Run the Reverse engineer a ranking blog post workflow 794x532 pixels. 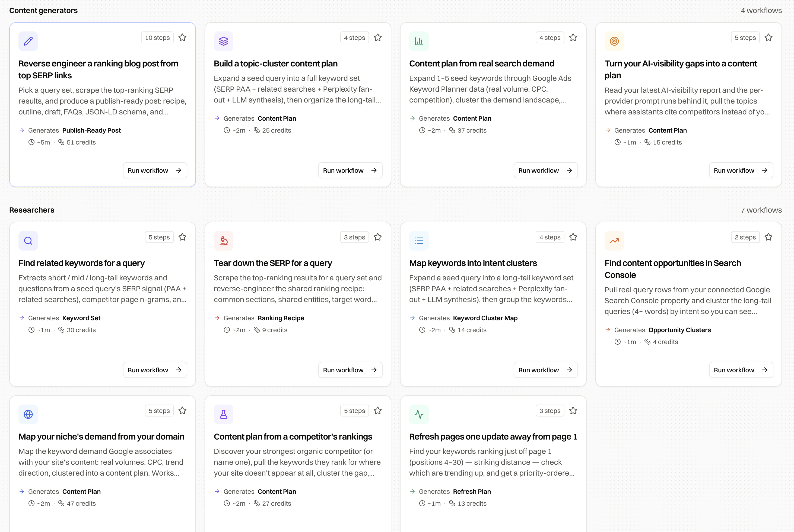pyautogui.click(x=155, y=170)
